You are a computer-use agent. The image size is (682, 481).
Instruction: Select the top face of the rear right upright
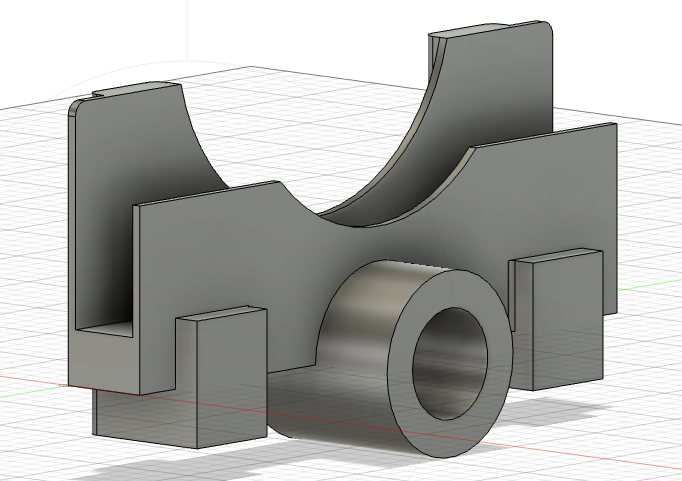pyautogui.click(x=487, y=29)
